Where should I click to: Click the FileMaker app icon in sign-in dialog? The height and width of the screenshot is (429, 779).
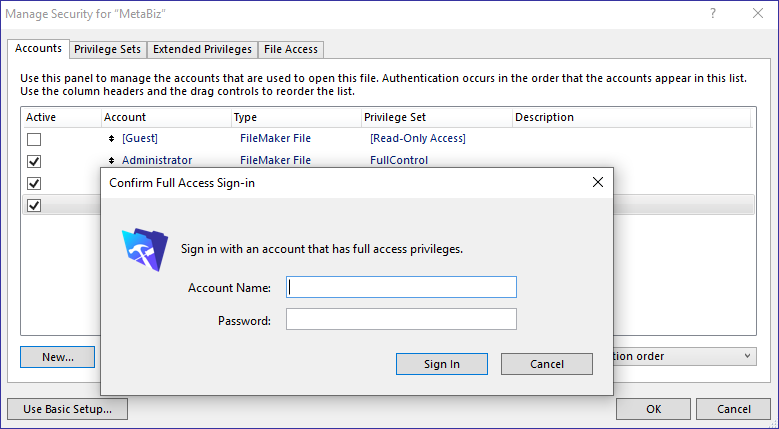[145, 250]
